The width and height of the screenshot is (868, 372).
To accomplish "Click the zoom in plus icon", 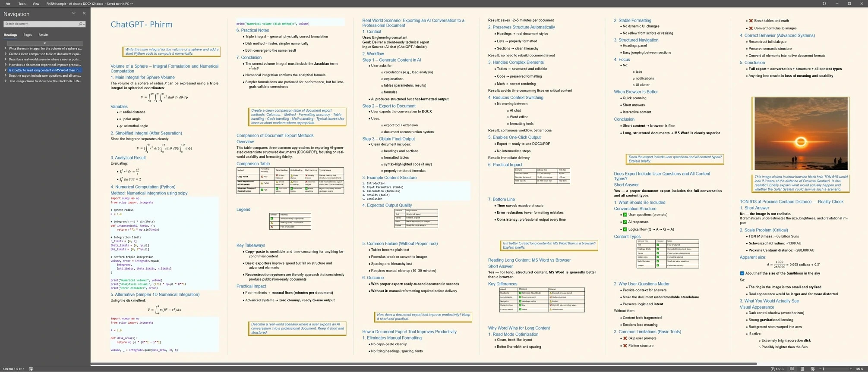I will [x=851, y=369].
